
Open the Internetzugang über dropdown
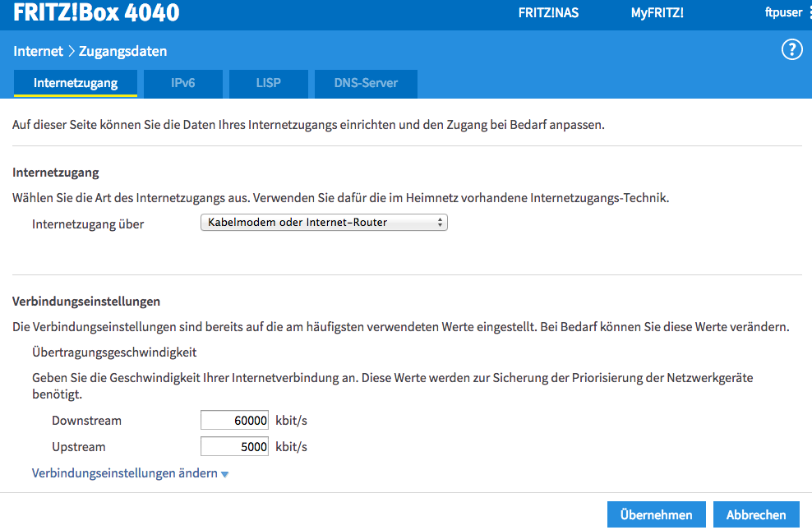[x=324, y=222]
